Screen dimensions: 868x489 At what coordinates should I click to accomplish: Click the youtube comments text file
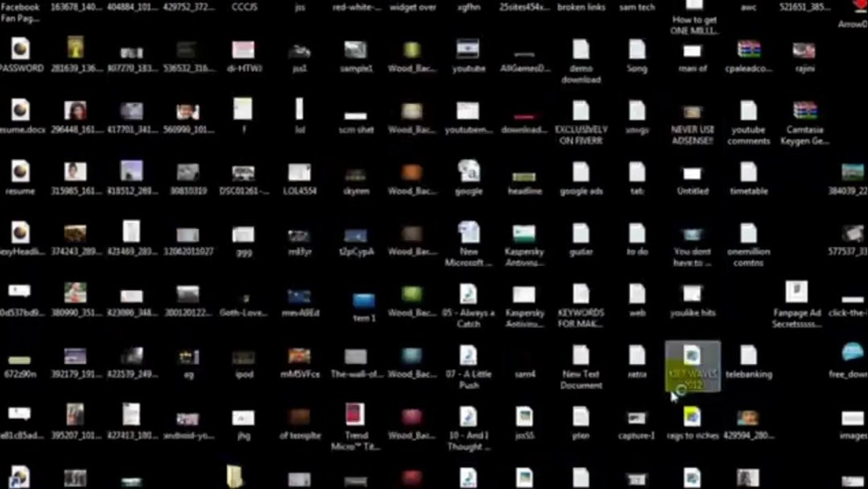[x=748, y=110]
